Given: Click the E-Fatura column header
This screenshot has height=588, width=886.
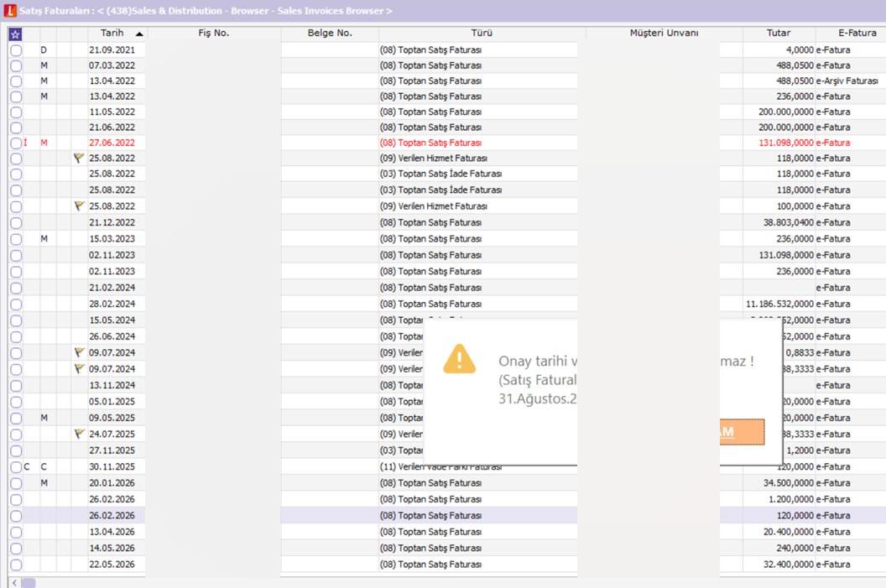Looking at the screenshot, I should click(x=851, y=33).
